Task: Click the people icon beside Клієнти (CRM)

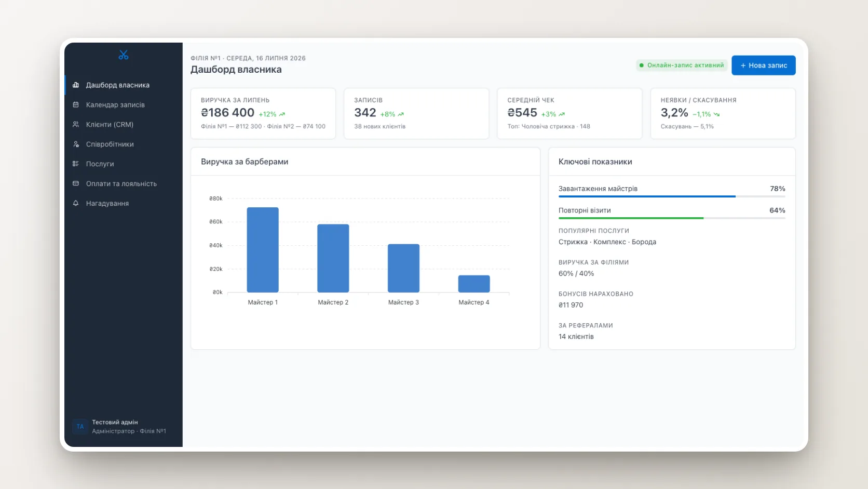Action: [x=76, y=124]
